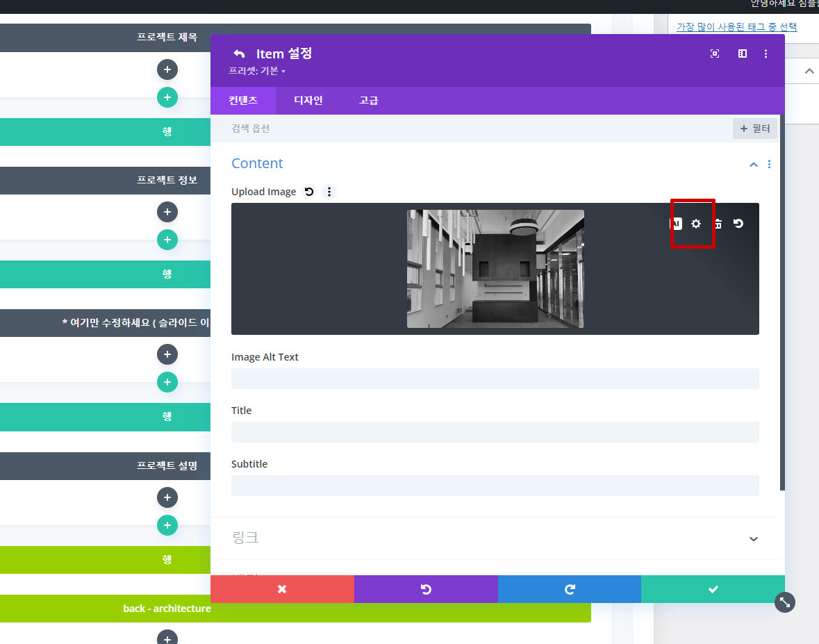Click the 행 bar below 프로젝트 정보
The image size is (819, 644).
coord(105,274)
